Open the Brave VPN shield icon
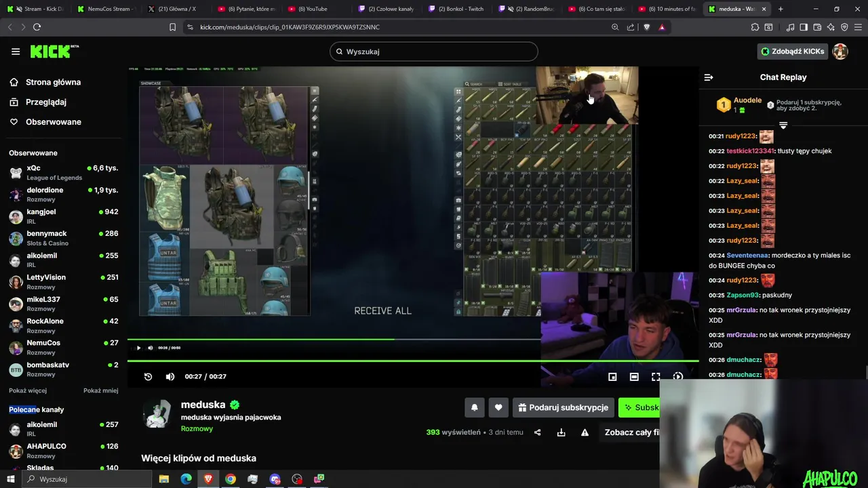This screenshot has height=488, width=868. click(x=844, y=27)
